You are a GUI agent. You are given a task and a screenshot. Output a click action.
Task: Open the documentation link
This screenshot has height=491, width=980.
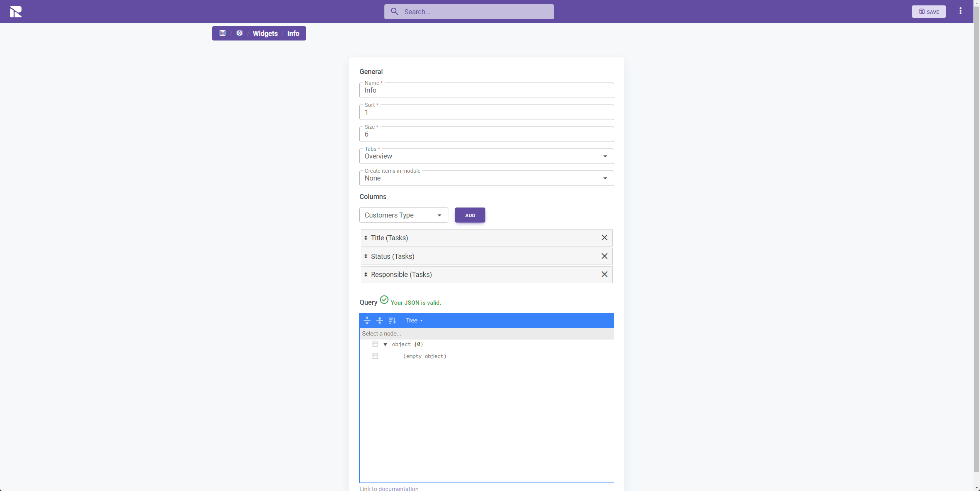398,488
